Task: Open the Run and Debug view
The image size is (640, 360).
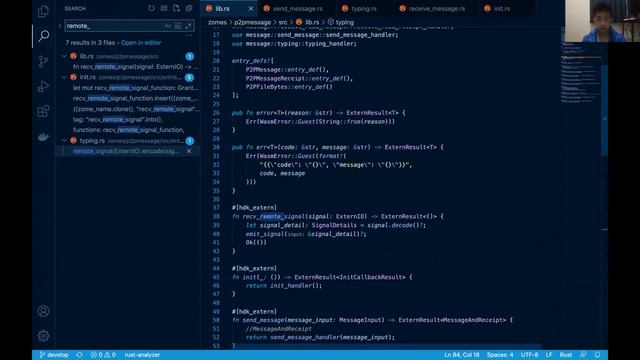Action: click(x=43, y=86)
